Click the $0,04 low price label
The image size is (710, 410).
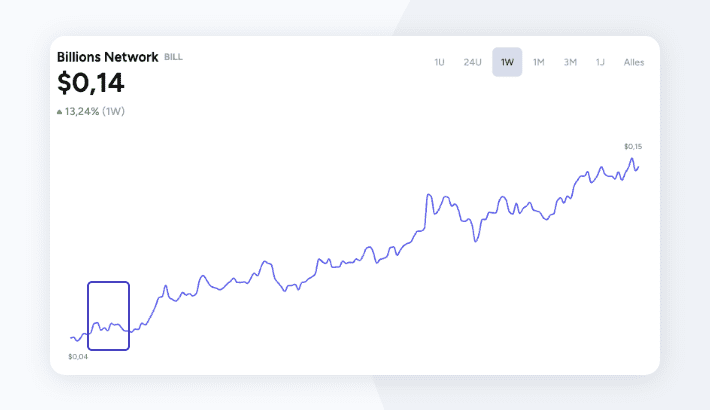click(78, 357)
